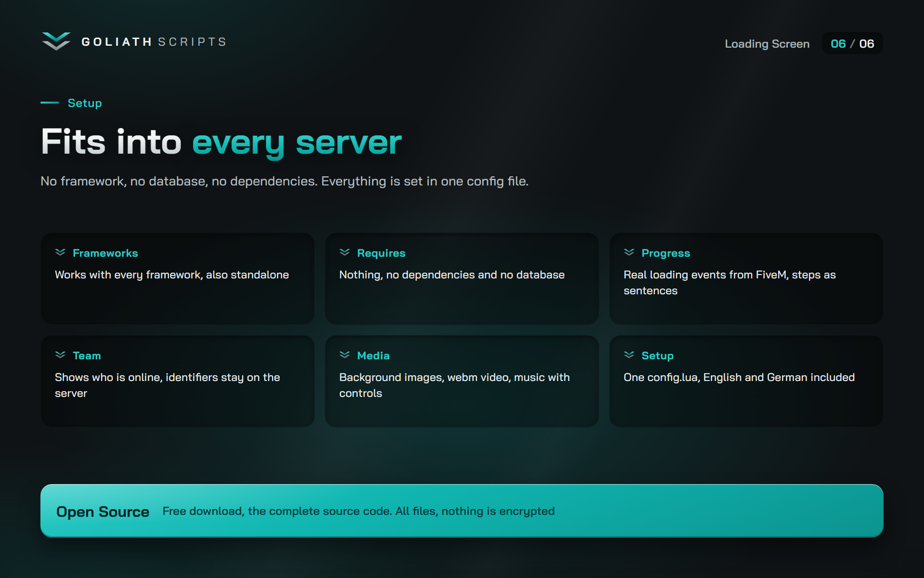
Task: Click the Frameworks card title
Action: (x=105, y=253)
